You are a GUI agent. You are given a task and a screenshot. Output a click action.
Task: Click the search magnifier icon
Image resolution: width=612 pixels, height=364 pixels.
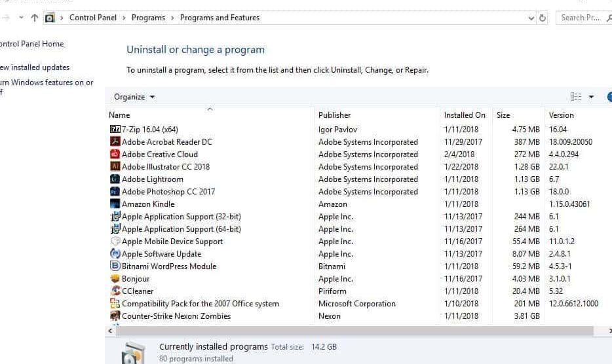coord(609,18)
